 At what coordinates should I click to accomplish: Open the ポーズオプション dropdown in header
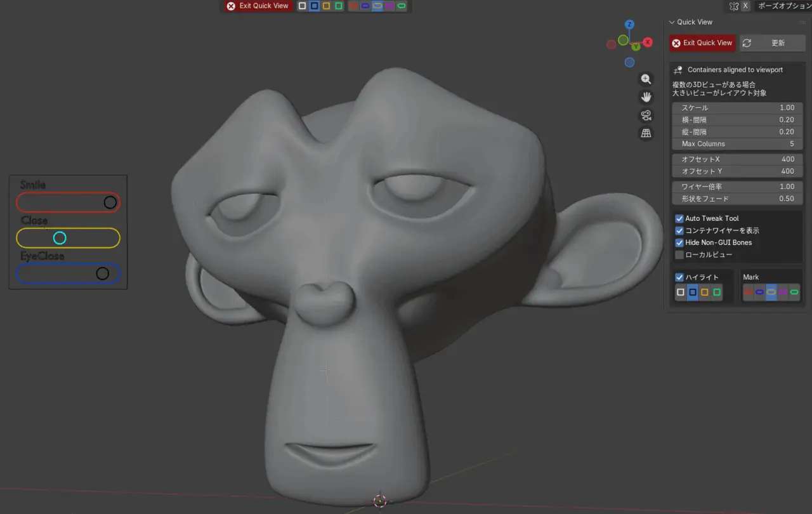(x=784, y=6)
